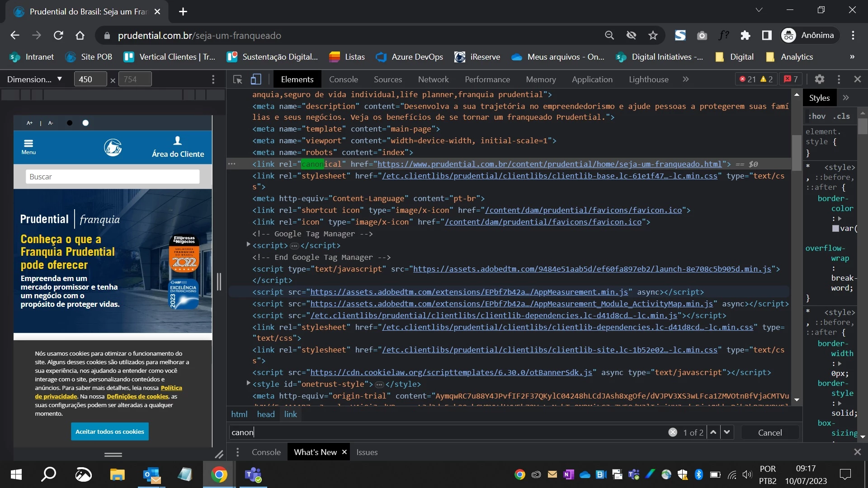Screen dimensions: 868x488
Task: Toggle the device toolbar icon
Action: [256, 80]
